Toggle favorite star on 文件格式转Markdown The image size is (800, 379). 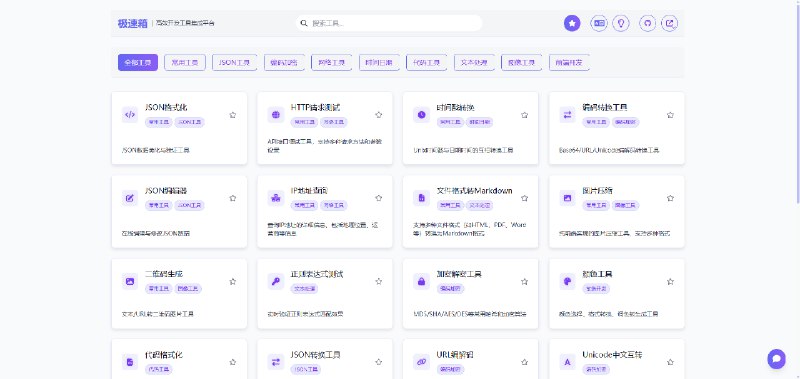(x=524, y=198)
